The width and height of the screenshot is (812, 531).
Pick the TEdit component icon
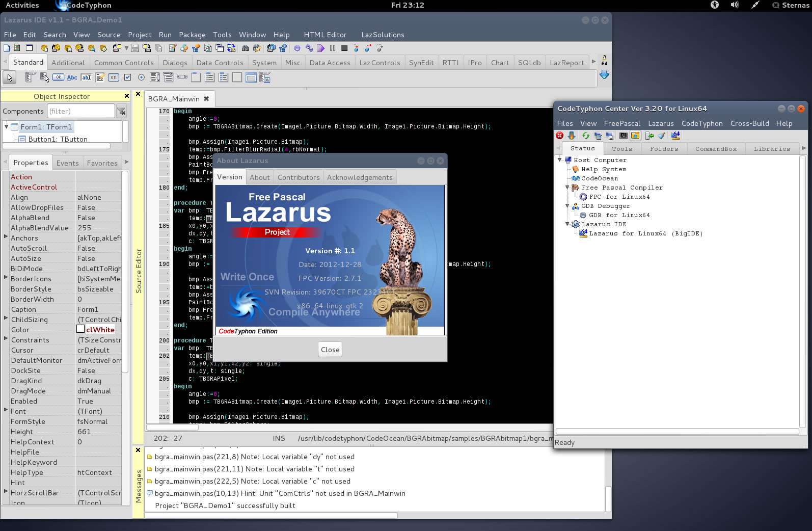[86, 77]
